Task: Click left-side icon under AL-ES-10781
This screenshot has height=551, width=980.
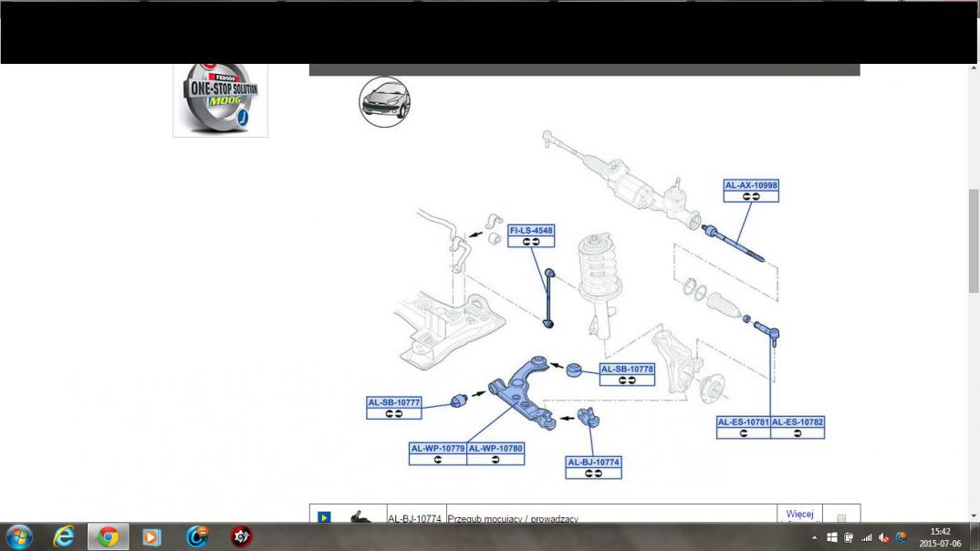Action: [x=743, y=433]
